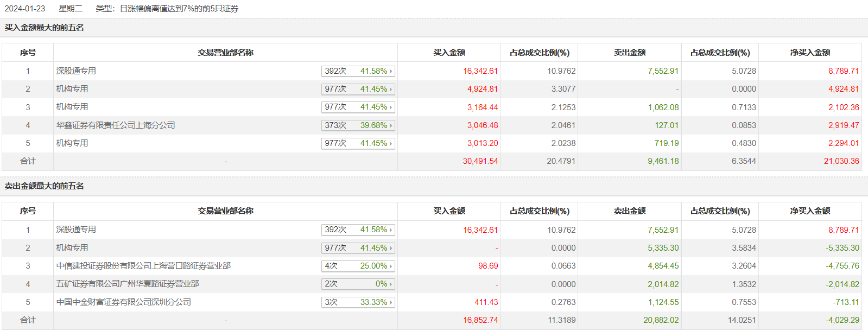Open 4次 stats box for 中信建投 row
This screenshot has width=868, height=331.
tap(357, 266)
